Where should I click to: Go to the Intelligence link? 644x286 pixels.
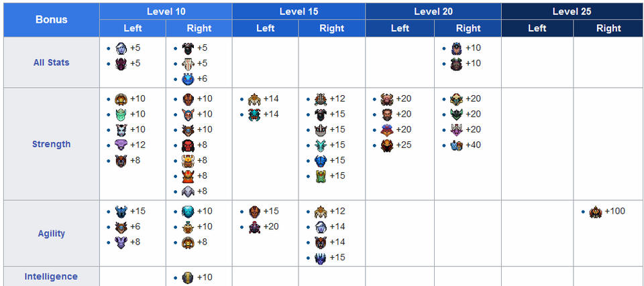pos(52,277)
